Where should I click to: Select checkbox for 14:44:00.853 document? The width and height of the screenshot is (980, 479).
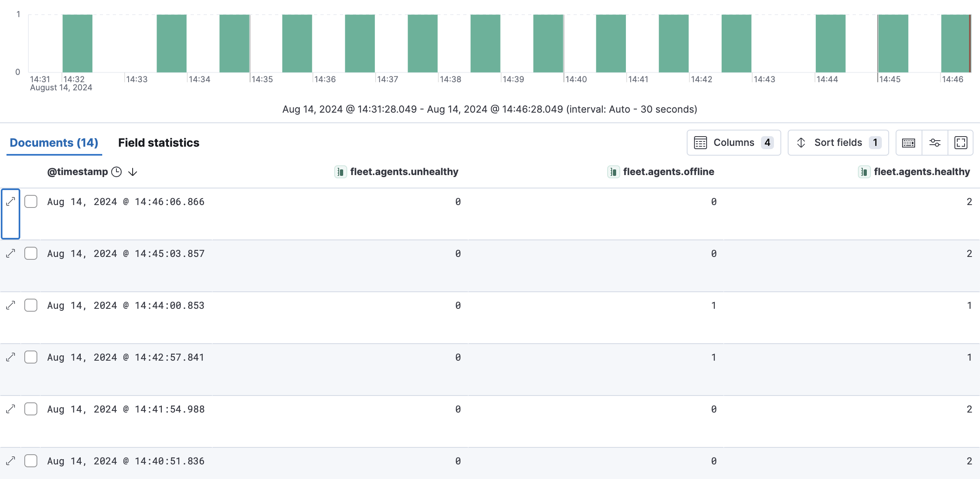31,305
